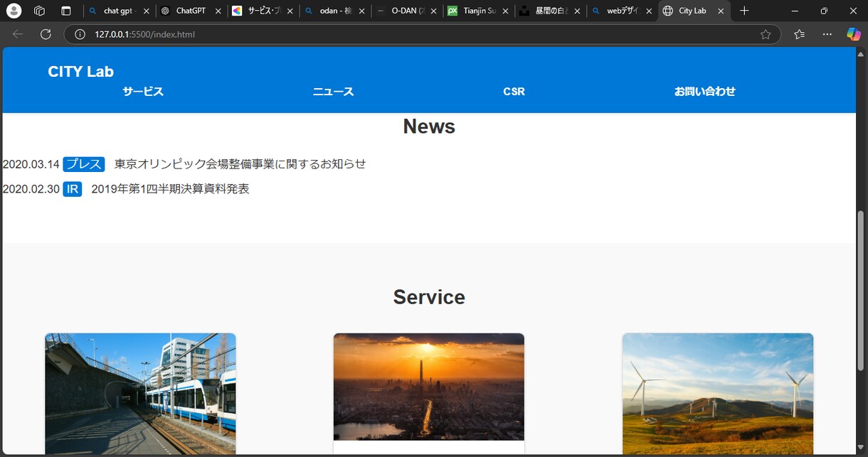This screenshot has height=457, width=868.
Task: Click the プレス news category label
Action: [84, 164]
